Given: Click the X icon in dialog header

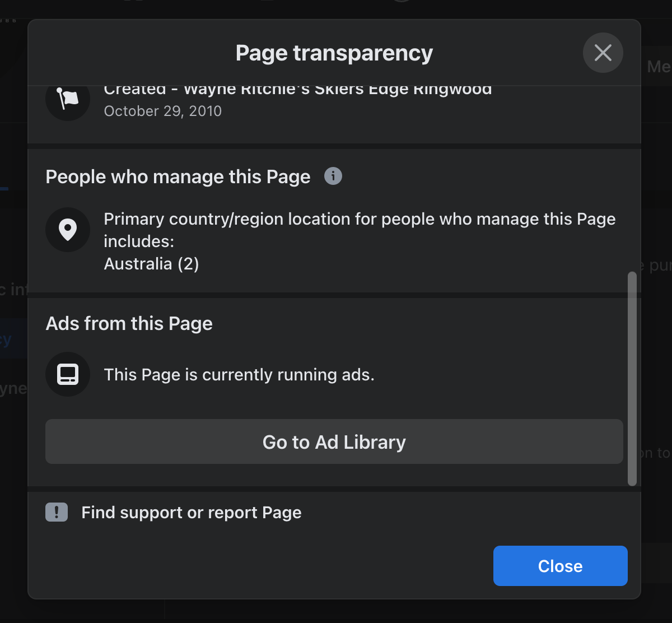Looking at the screenshot, I should 603,53.
